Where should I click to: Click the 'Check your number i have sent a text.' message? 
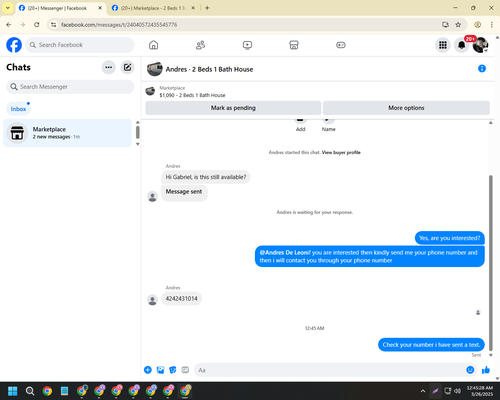point(431,345)
